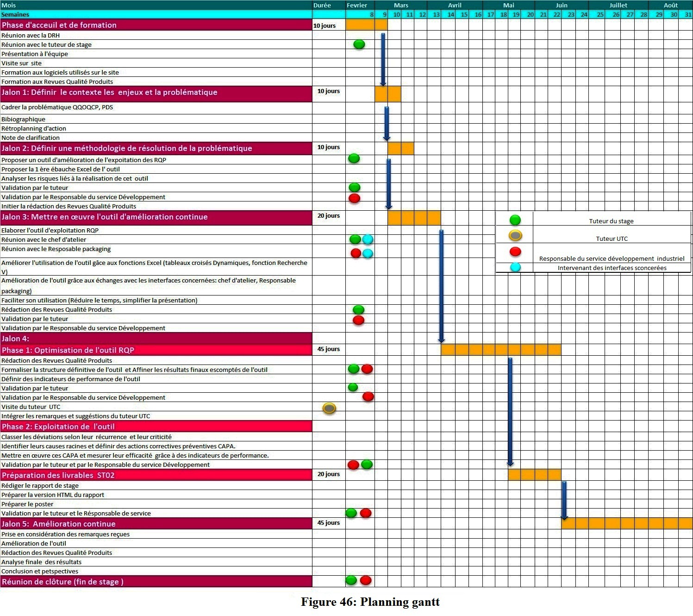Select Jalon 3: Mettre en œuvre l'outil header

(x=156, y=217)
